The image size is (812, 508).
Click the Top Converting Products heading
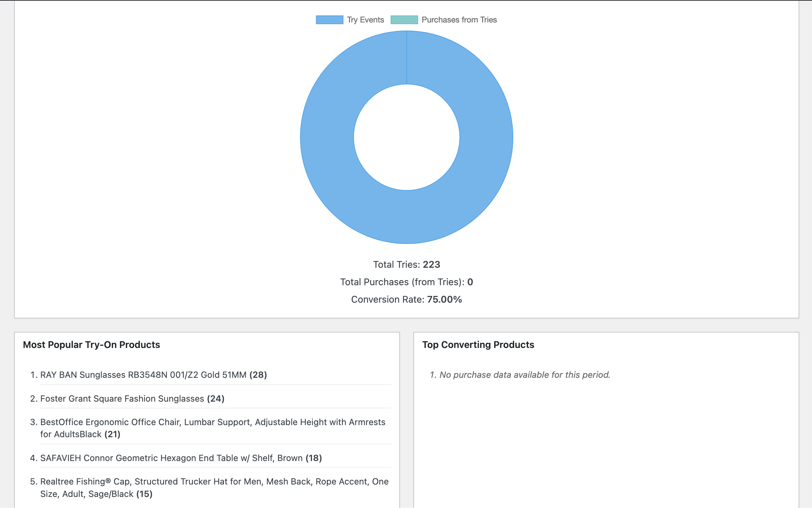(x=478, y=345)
